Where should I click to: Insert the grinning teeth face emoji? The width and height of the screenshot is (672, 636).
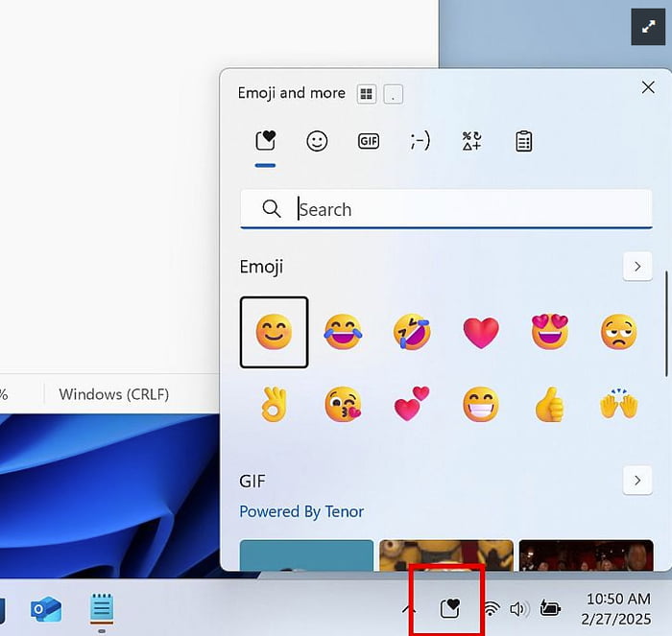[481, 404]
